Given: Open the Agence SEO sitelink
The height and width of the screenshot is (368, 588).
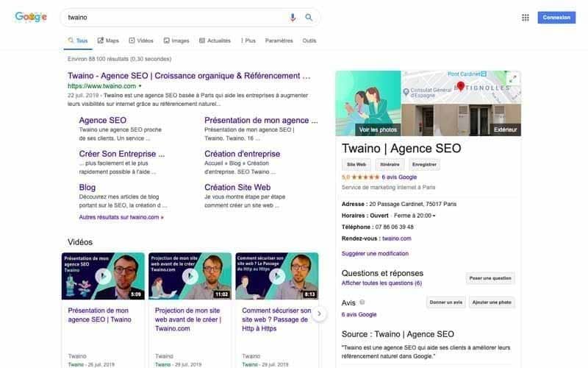Looking at the screenshot, I should 103,120.
